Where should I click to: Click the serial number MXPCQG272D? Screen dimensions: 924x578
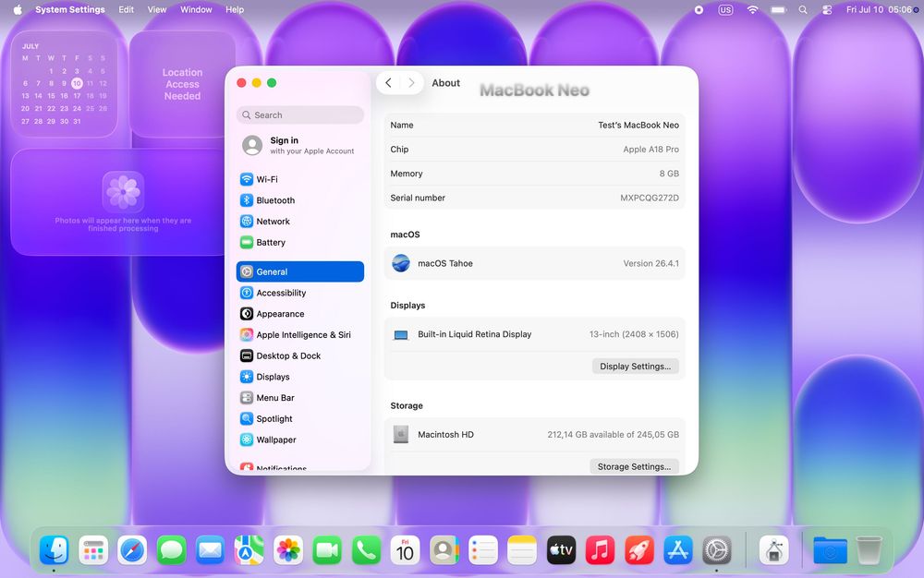650,199
